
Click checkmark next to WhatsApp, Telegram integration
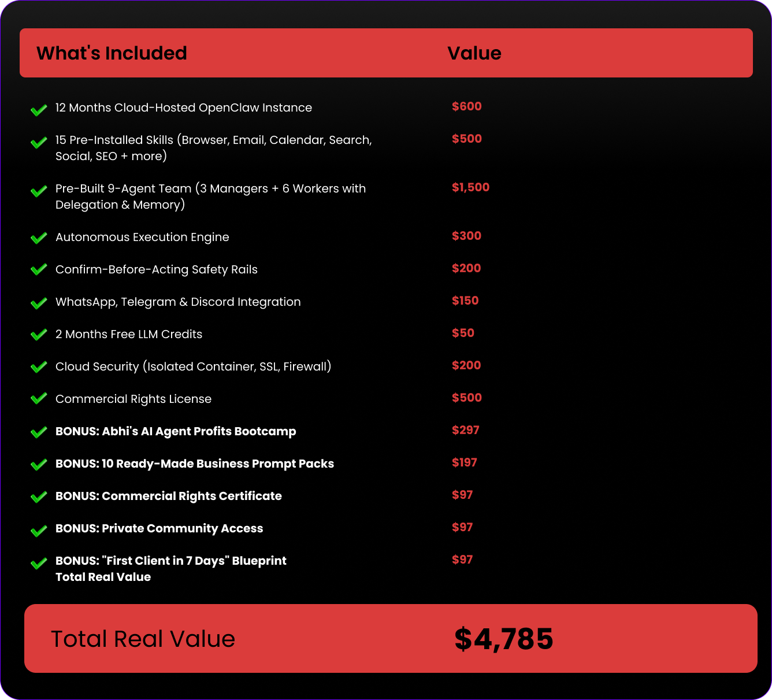pos(39,303)
